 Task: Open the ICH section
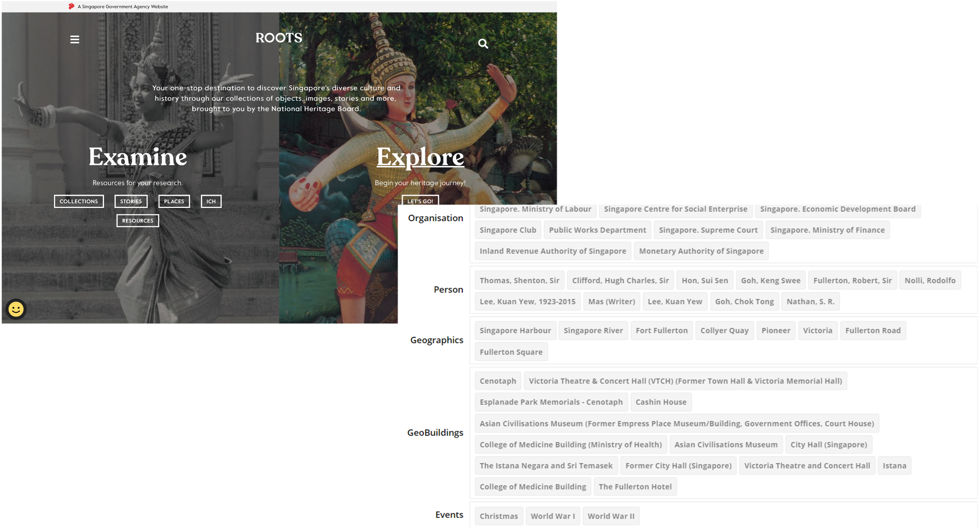click(x=211, y=201)
